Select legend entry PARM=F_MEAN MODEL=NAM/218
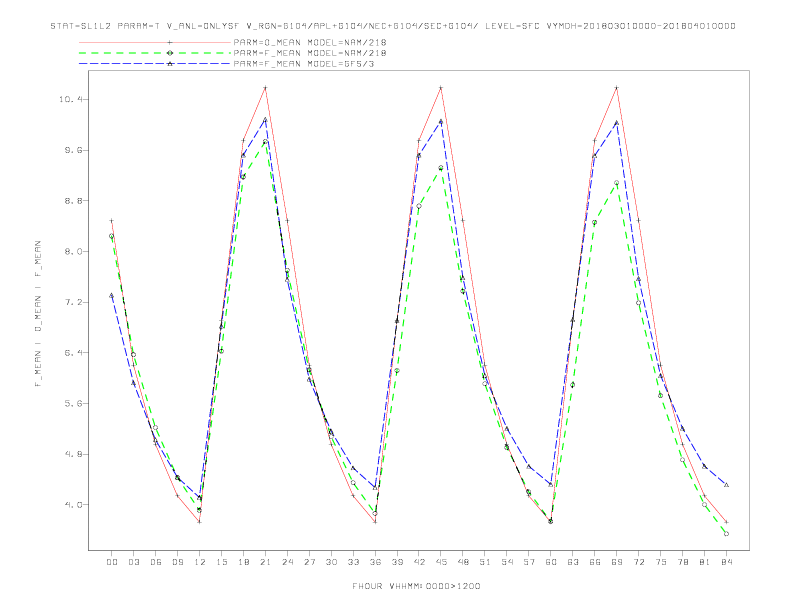The height and width of the screenshot is (612, 792). click(310, 53)
